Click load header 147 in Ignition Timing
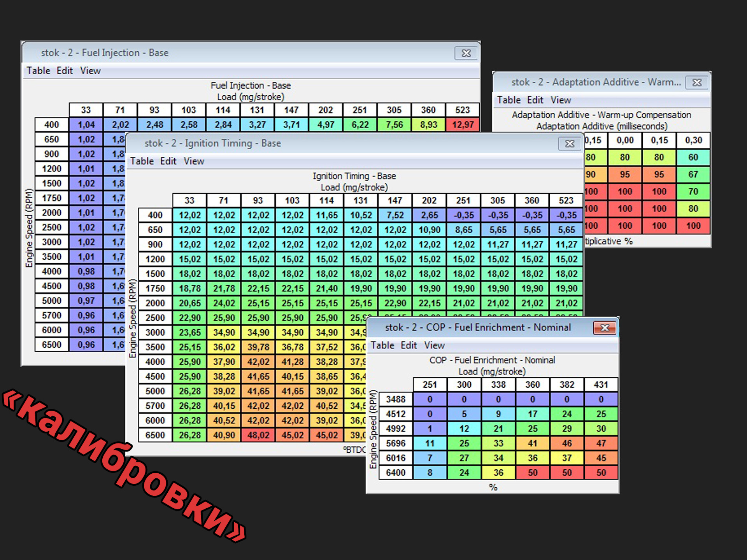Viewport: 747px width, 560px height. 395,201
